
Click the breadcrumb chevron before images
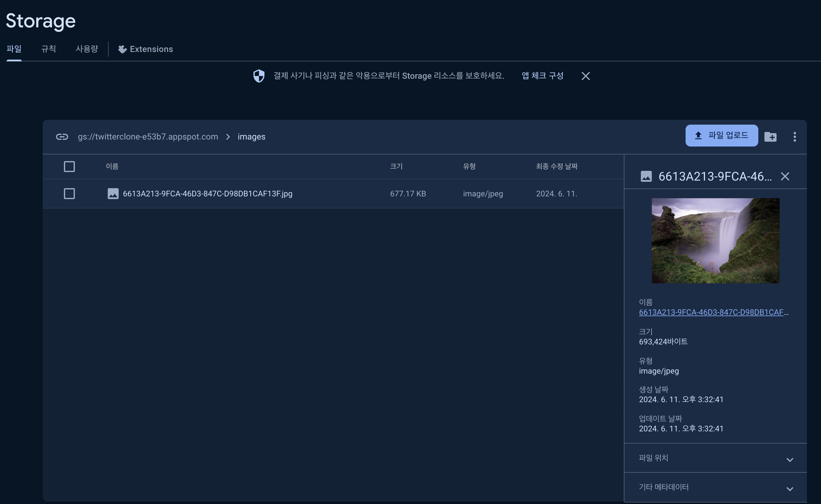click(x=228, y=137)
